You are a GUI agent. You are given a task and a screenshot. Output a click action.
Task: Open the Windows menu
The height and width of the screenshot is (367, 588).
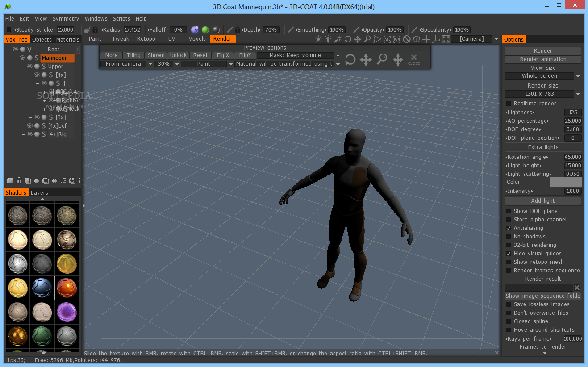point(96,19)
